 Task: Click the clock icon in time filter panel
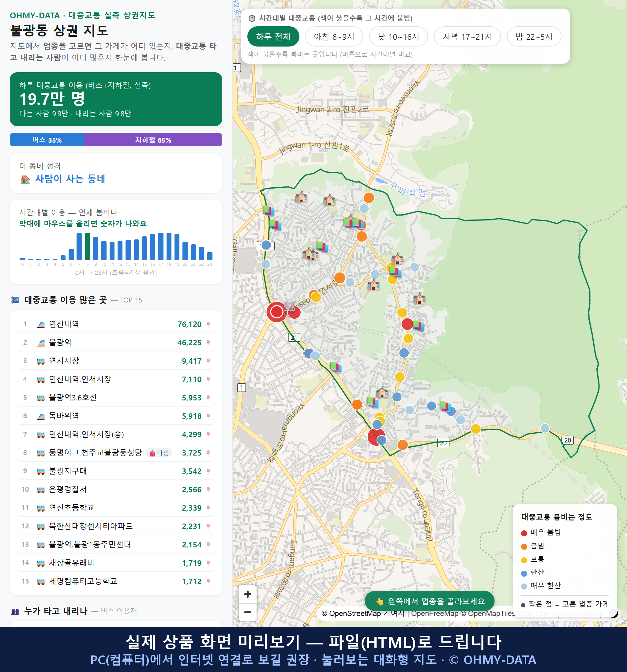(252, 18)
